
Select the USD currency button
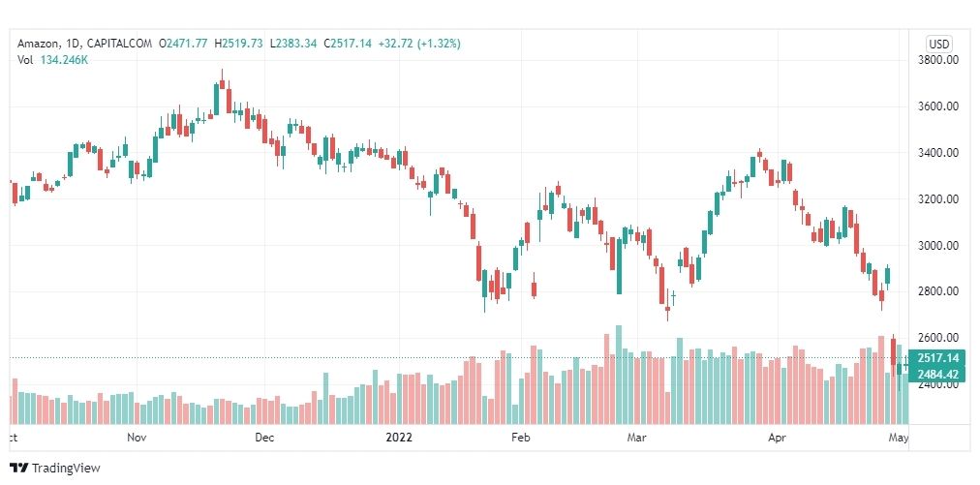pyautogui.click(x=938, y=44)
